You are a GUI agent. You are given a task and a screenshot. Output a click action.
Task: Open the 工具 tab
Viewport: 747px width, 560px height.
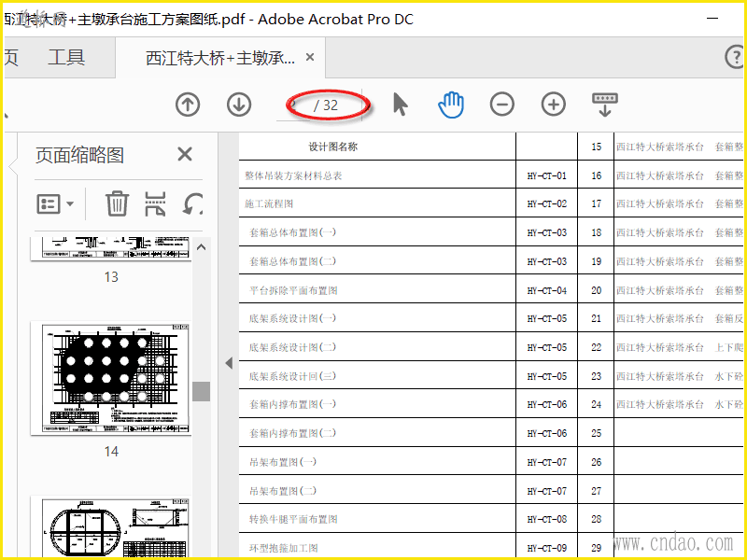coord(66,58)
